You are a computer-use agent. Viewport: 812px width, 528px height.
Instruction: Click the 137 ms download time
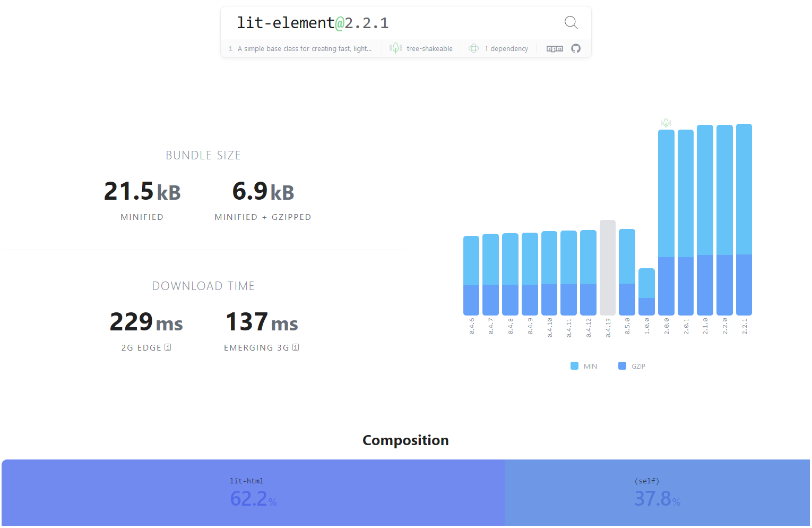tap(262, 322)
